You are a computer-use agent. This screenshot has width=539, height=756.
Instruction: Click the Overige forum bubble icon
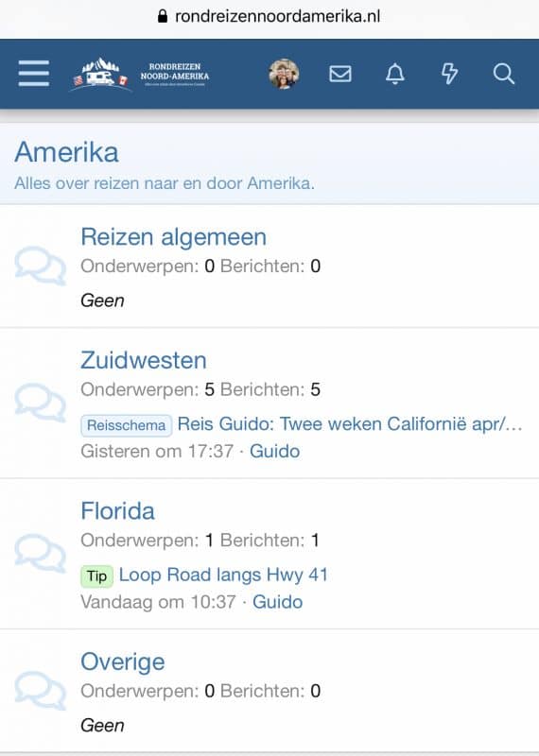tap(41, 691)
